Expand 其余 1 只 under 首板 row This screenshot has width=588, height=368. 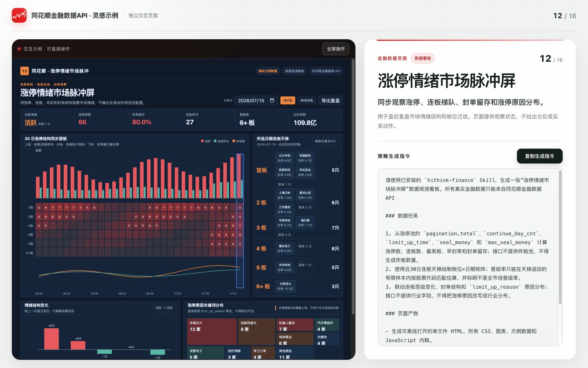click(x=285, y=184)
